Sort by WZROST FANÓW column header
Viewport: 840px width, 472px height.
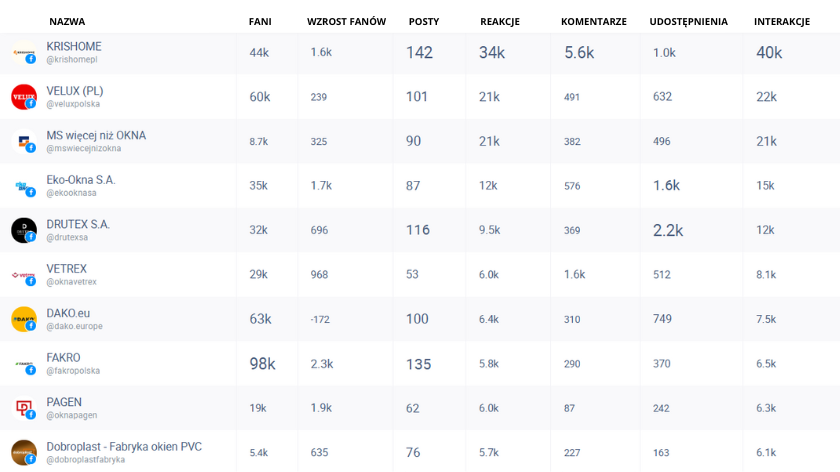coord(346,21)
